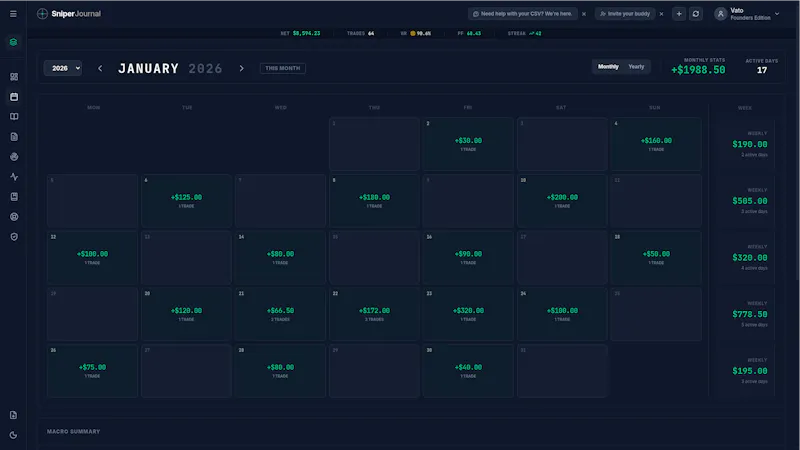The height and width of the screenshot is (450, 800).
Task: Open the hamburger menu in the sidebar
Action: (13, 14)
